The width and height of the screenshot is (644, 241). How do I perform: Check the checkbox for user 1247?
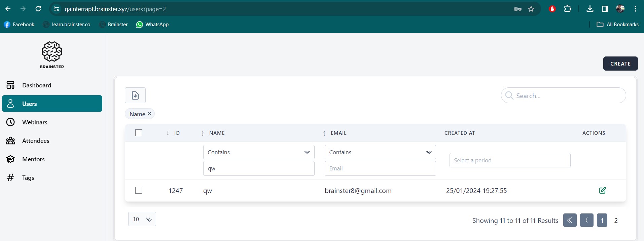pyautogui.click(x=139, y=190)
